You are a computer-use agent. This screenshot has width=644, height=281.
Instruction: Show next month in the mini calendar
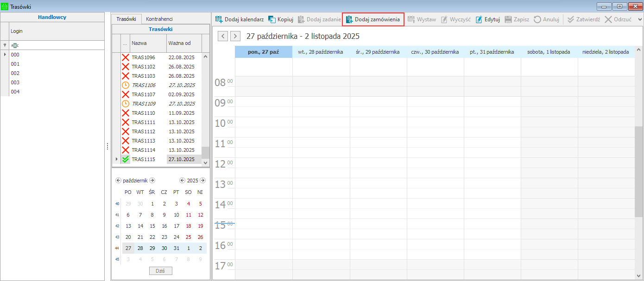click(152, 181)
